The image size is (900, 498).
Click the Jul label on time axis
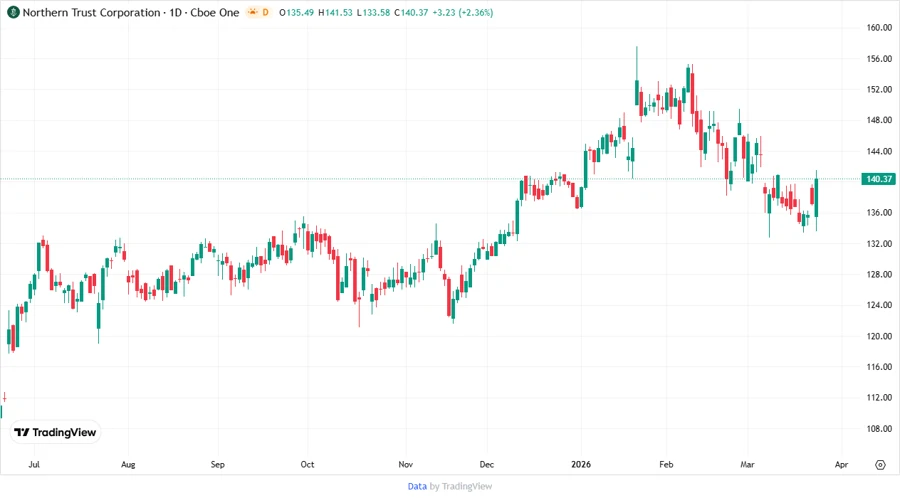coord(34,465)
